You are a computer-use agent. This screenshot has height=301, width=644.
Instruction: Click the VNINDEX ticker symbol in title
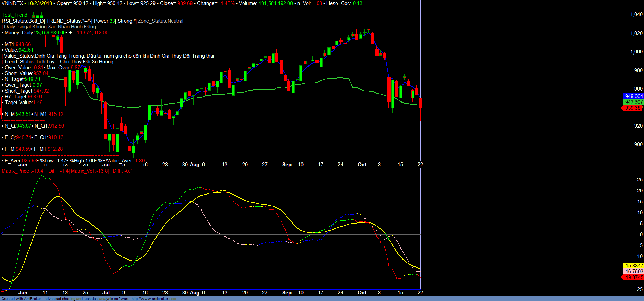coord(12,3)
